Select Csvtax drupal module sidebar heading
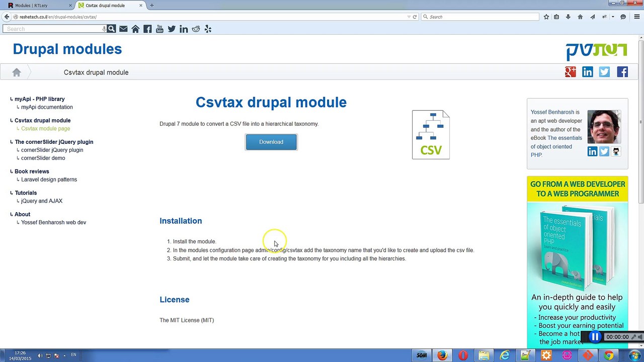This screenshot has width=644, height=362. tap(43, 121)
